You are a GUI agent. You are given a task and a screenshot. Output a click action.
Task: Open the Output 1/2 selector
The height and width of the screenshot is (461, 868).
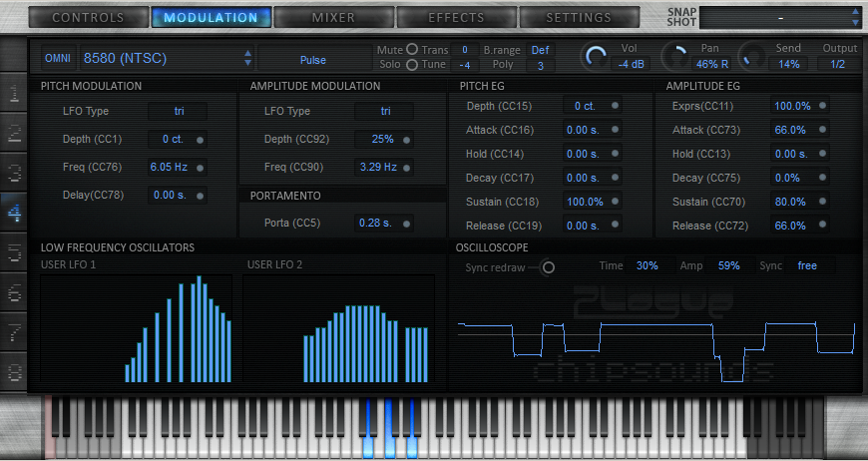point(837,64)
